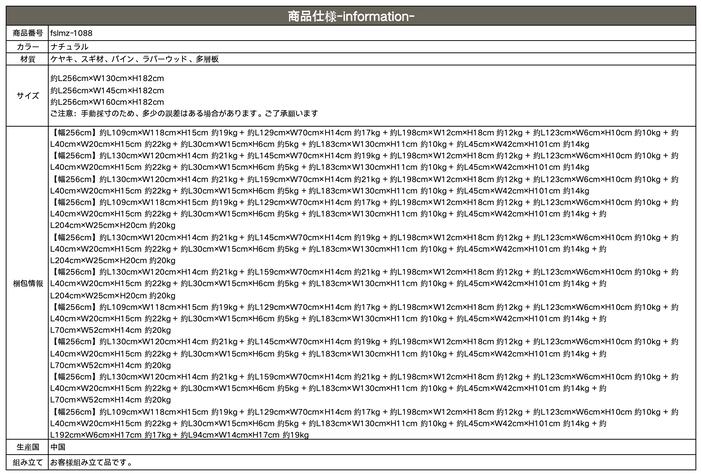Click the 中国 country of origin value

point(59,450)
